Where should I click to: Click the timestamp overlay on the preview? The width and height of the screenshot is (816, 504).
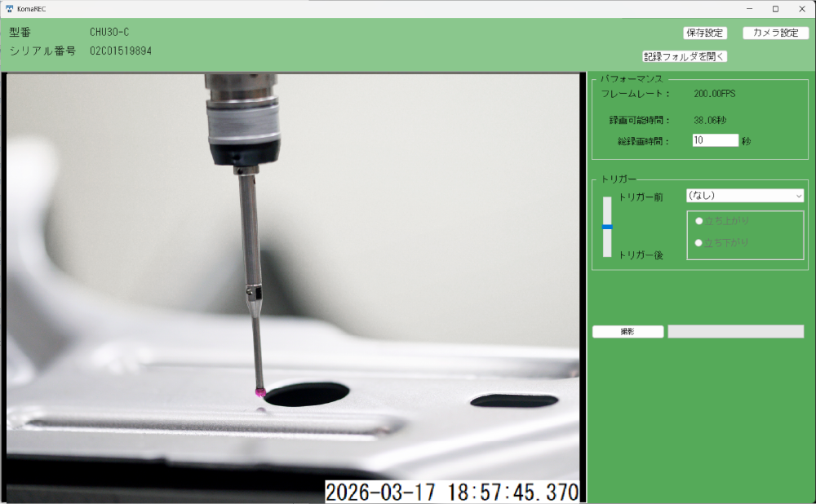pos(452,492)
